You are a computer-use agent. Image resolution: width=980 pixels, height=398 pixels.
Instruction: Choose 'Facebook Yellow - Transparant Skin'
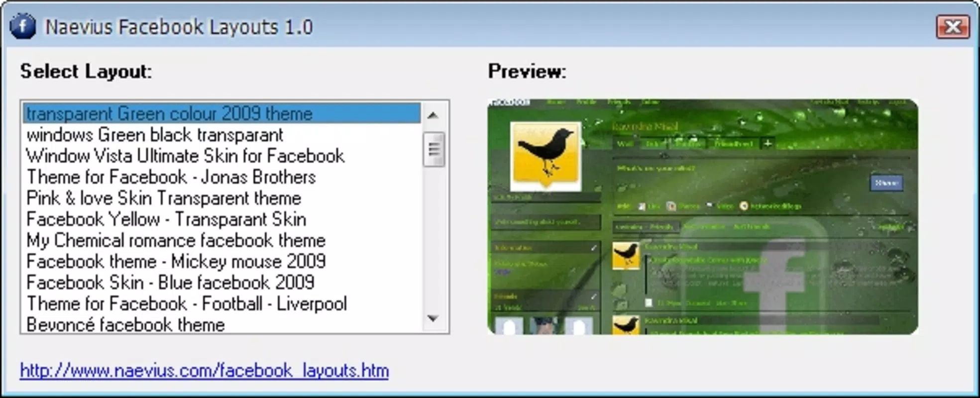click(222, 219)
